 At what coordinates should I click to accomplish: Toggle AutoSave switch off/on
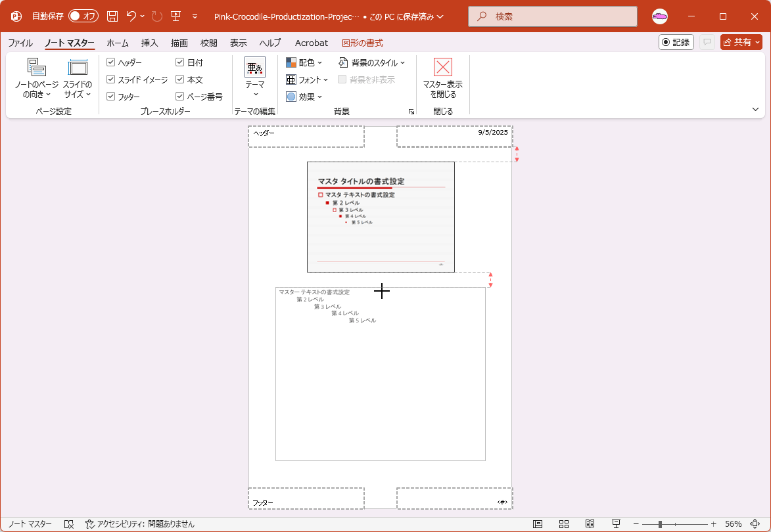click(x=83, y=16)
